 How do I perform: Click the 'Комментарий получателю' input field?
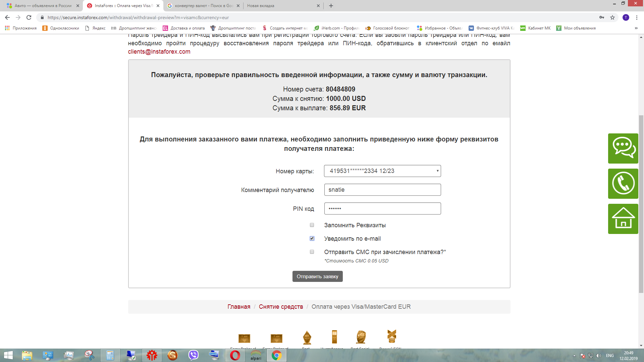tap(382, 190)
